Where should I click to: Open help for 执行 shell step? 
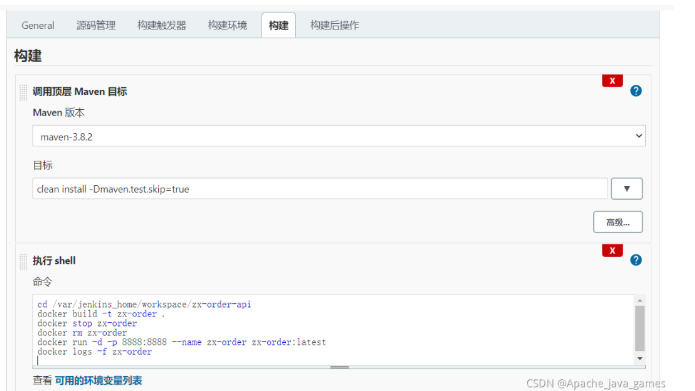(x=636, y=260)
